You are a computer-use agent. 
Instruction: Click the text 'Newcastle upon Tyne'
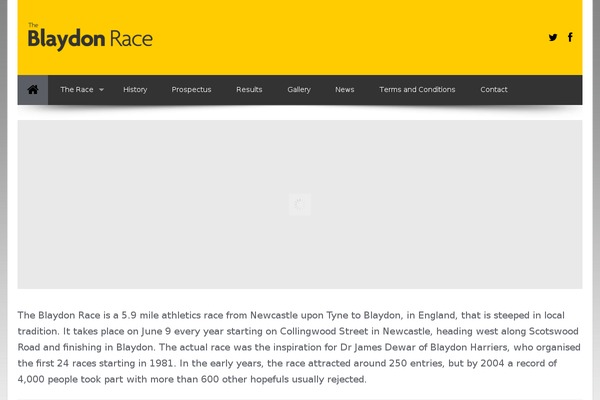coord(299,315)
